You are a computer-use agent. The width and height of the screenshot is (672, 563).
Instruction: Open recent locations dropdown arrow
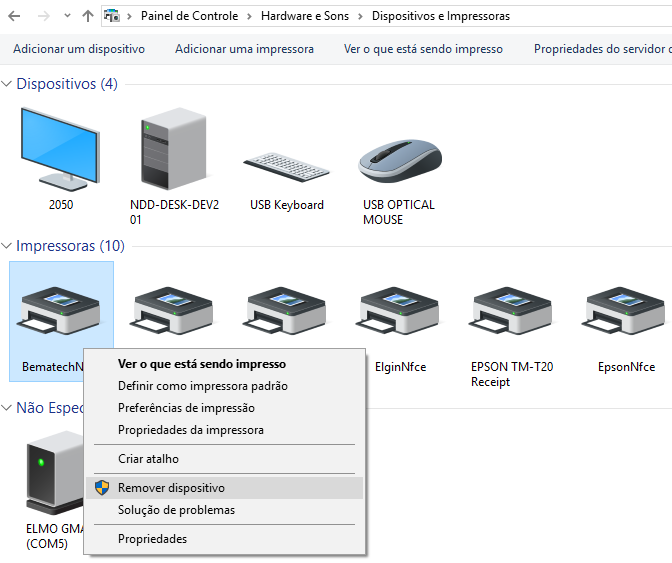click(x=67, y=16)
